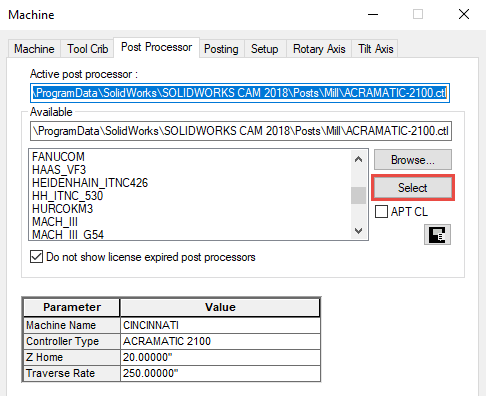Click the Machine Name parameter cell

tap(72, 325)
